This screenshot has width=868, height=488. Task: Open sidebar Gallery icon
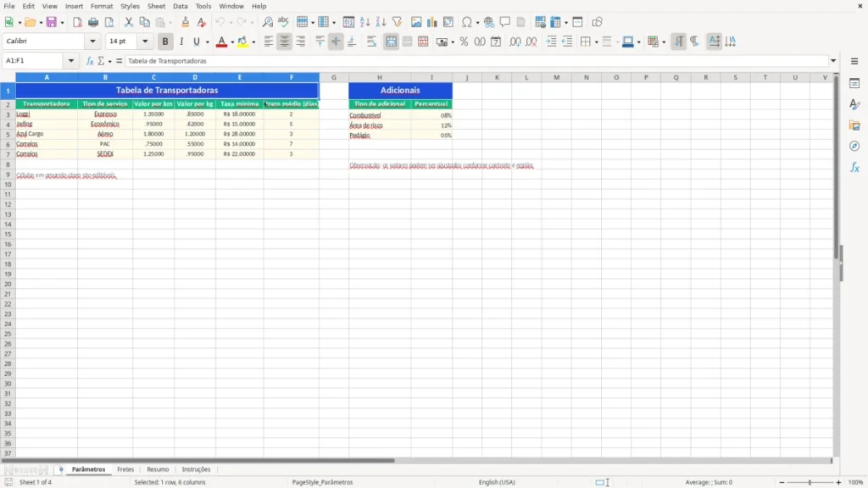[854, 125]
